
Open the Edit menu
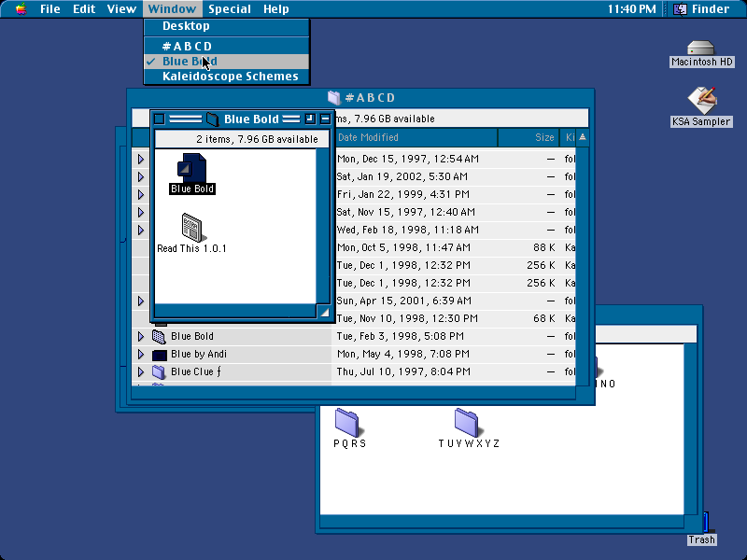[x=84, y=9]
